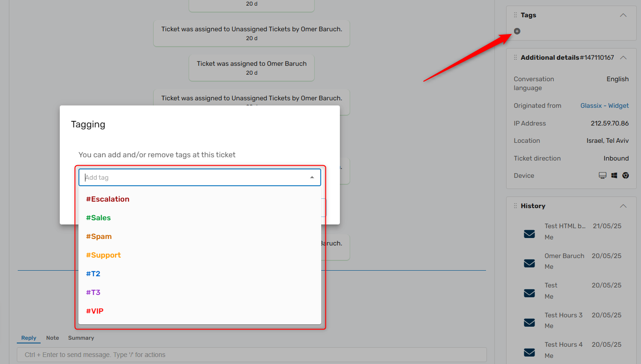Click the Additional details drag handle
Screen dimensions: 641x364
pos(515,57)
